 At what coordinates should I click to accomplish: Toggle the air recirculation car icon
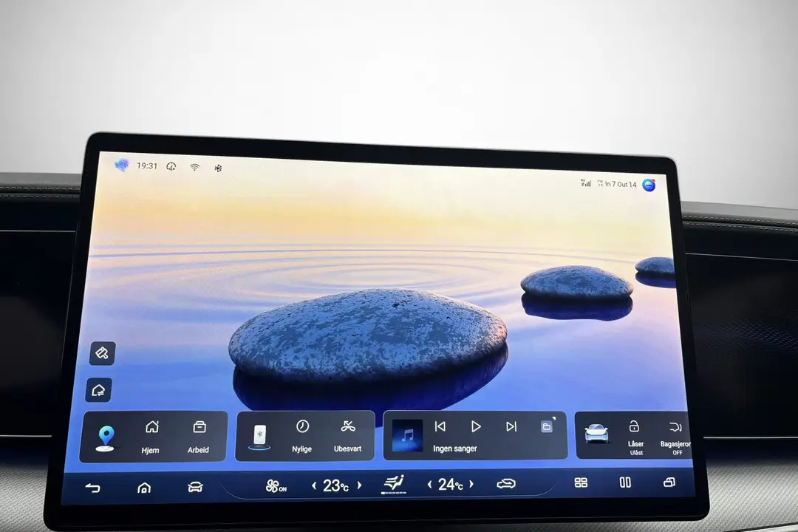pos(506,483)
